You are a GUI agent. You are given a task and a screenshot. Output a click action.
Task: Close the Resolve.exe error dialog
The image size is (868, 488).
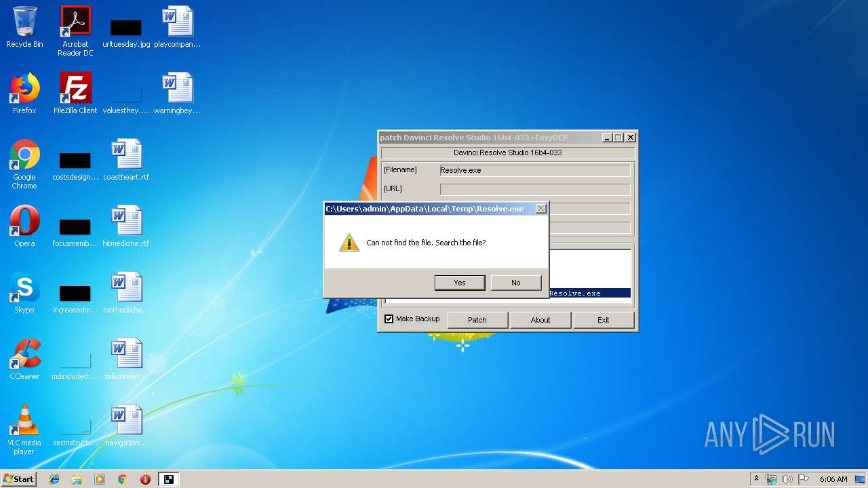(x=541, y=209)
